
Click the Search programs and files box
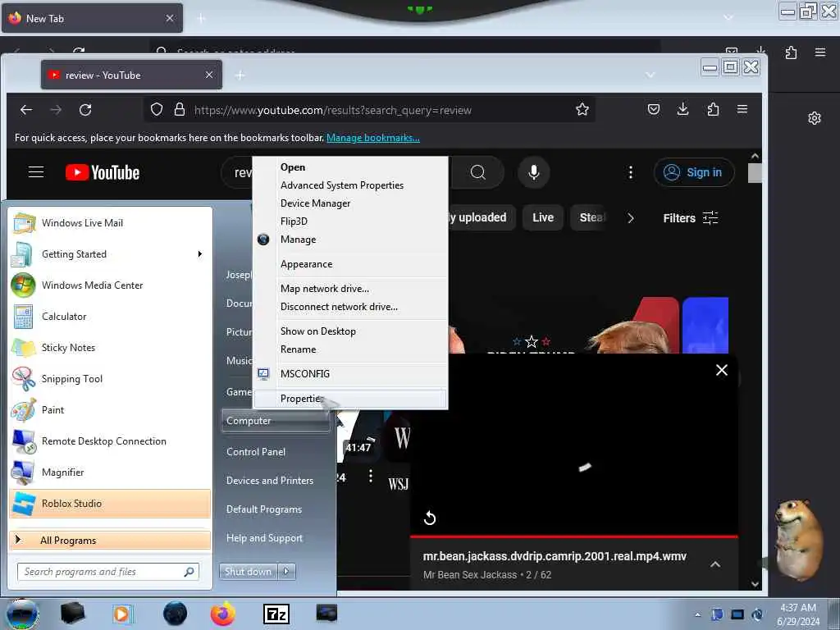(108, 572)
